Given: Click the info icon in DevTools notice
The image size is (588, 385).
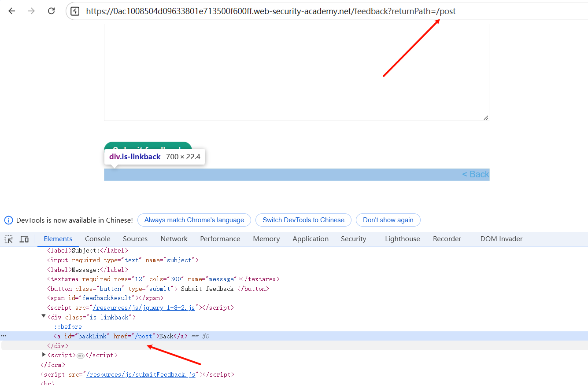Looking at the screenshot, I should click(x=8, y=220).
